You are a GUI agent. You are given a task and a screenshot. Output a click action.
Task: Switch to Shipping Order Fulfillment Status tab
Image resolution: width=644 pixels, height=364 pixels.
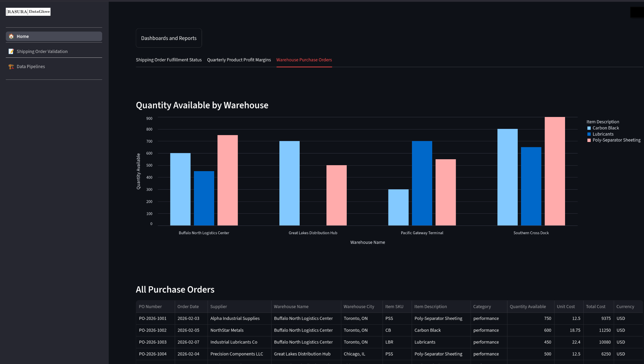pyautogui.click(x=169, y=60)
